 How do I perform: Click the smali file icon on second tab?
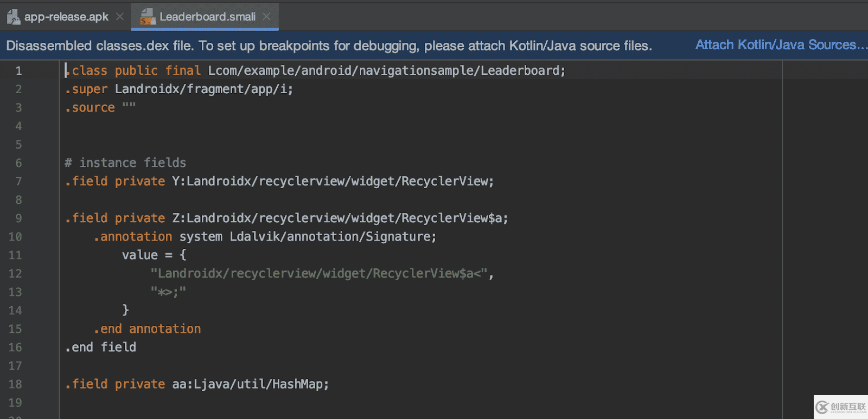point(148,17)
